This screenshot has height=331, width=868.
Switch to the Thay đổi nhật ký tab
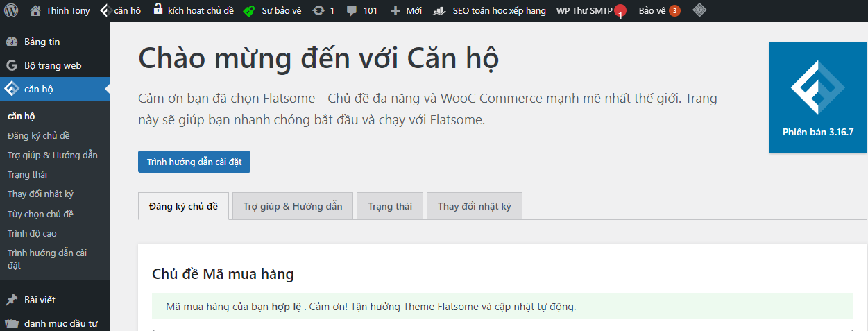click(474, 206)
